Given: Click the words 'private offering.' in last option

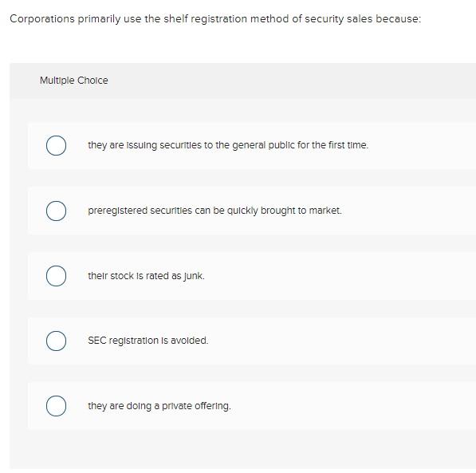Looking at the screenshot, I should 196,406.
